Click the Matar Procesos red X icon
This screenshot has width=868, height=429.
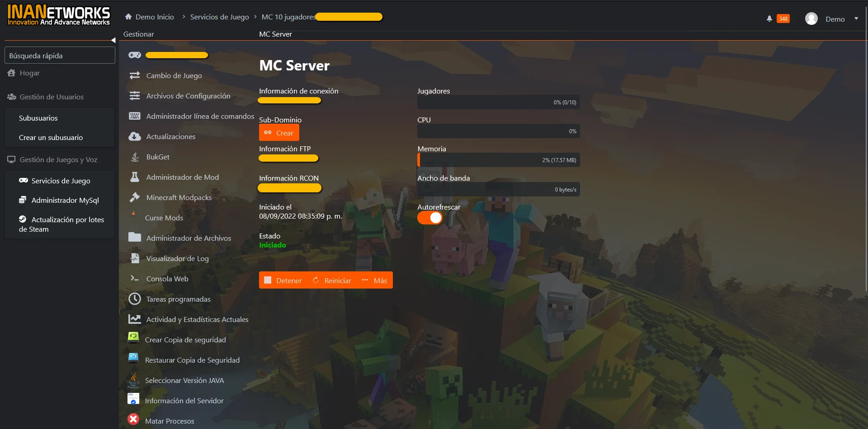[x=133, y=420]
